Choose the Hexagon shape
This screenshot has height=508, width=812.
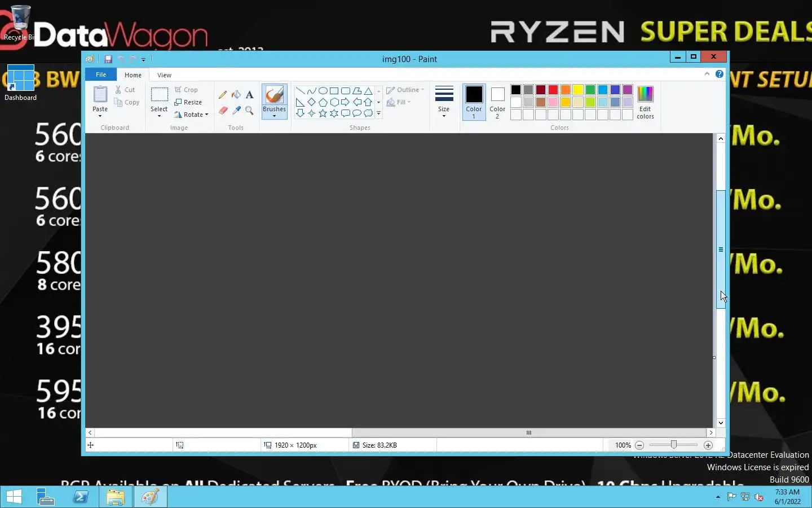click(x=334, y=102)
